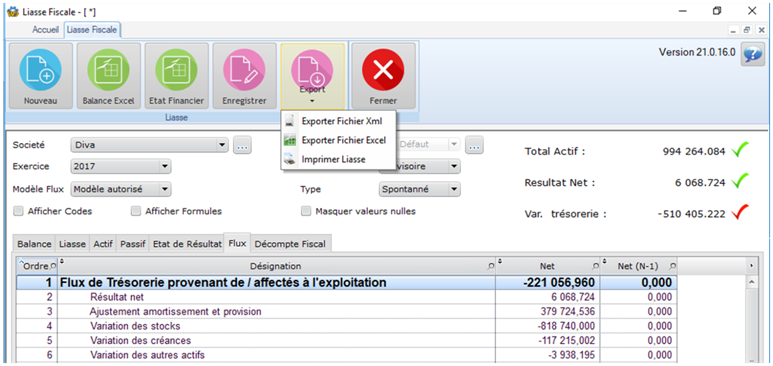773x366 pixels.
Task: Open the Liasse sub-tab
Action: coord(72,244)
